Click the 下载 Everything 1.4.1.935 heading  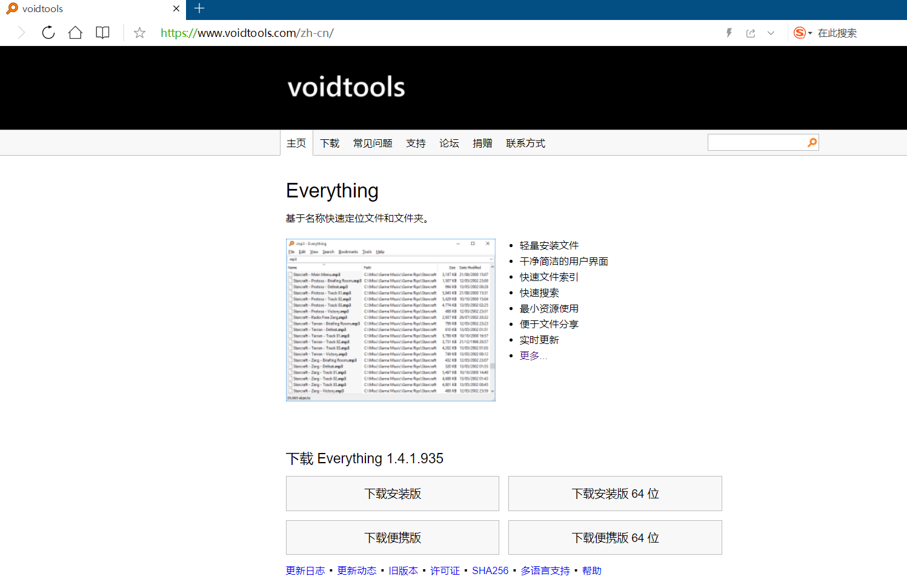[x=365, y=458]
